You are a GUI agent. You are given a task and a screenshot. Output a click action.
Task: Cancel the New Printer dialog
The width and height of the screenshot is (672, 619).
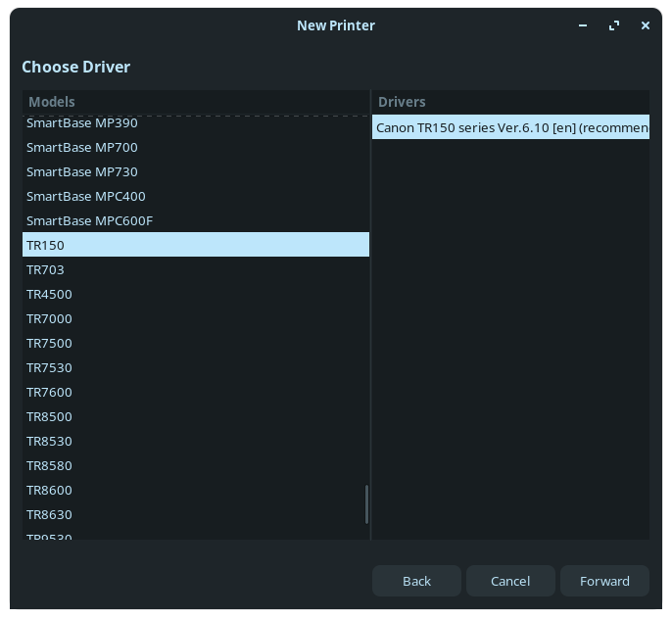[x=510, y=581]
